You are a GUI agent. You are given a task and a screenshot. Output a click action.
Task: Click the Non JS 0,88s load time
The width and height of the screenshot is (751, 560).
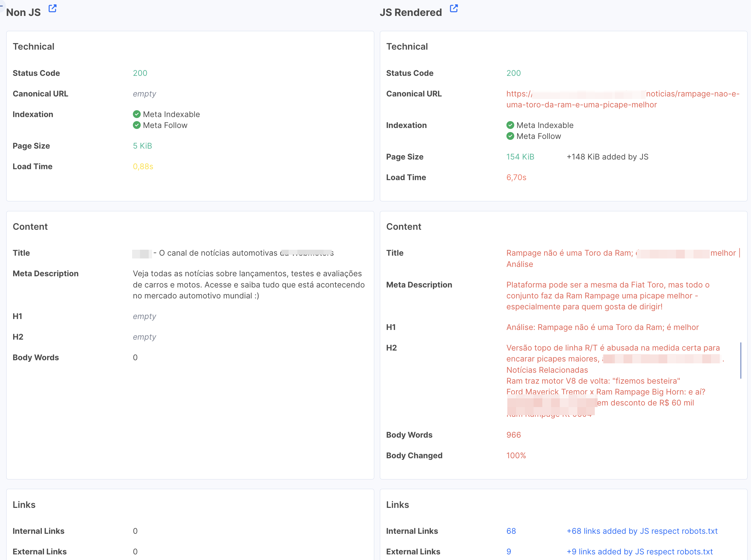[x=143, y=166]
